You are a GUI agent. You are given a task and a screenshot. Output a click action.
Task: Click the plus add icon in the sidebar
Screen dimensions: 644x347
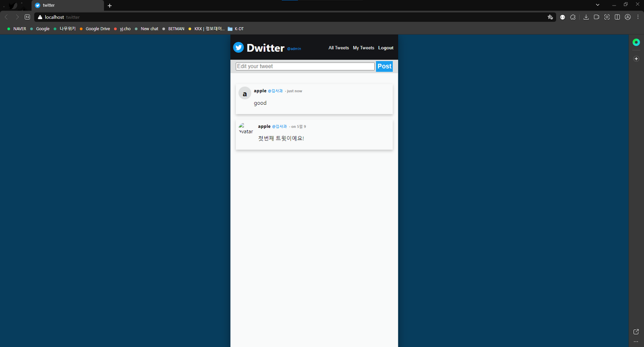tap(636, 58)
